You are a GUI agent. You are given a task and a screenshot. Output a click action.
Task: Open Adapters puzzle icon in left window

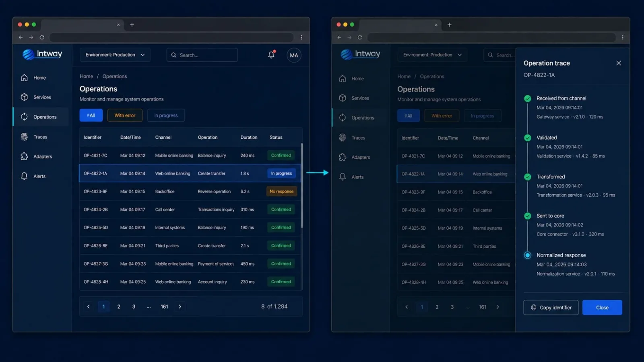(x=24, y=156)
